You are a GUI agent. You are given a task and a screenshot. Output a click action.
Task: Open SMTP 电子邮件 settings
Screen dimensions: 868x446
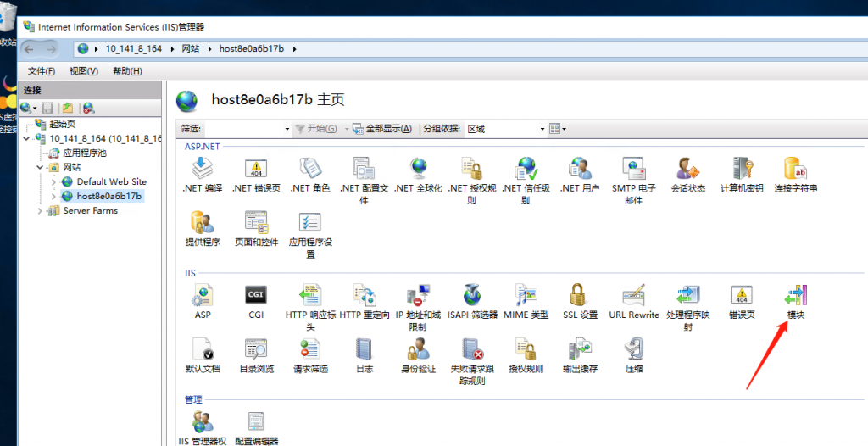[634, 181]
